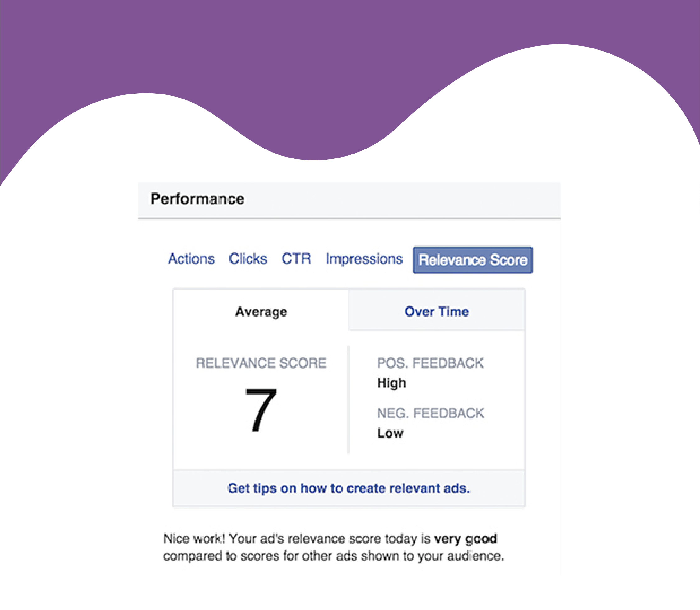The width and height of the screenshot is (700, 610).
Task: Select the Low negative feedback value
Action: [390, 433]
